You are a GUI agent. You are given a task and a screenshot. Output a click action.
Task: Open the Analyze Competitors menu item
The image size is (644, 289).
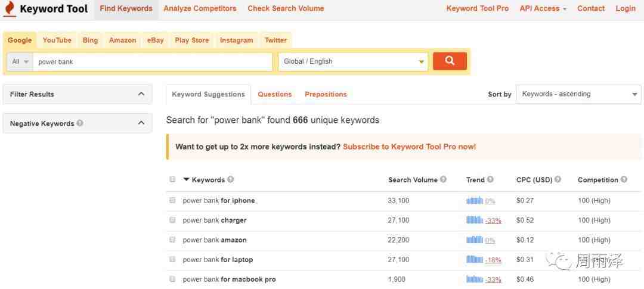(200, 8)
